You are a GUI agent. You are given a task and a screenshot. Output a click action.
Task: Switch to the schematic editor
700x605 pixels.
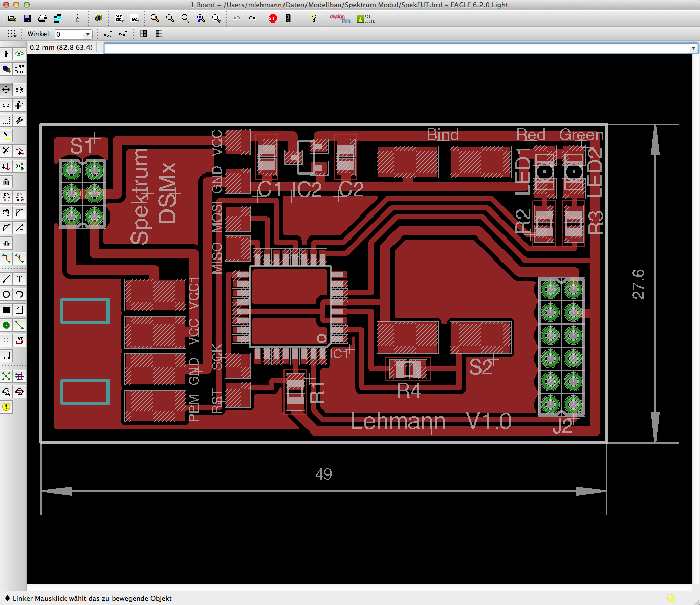point(78,18)
